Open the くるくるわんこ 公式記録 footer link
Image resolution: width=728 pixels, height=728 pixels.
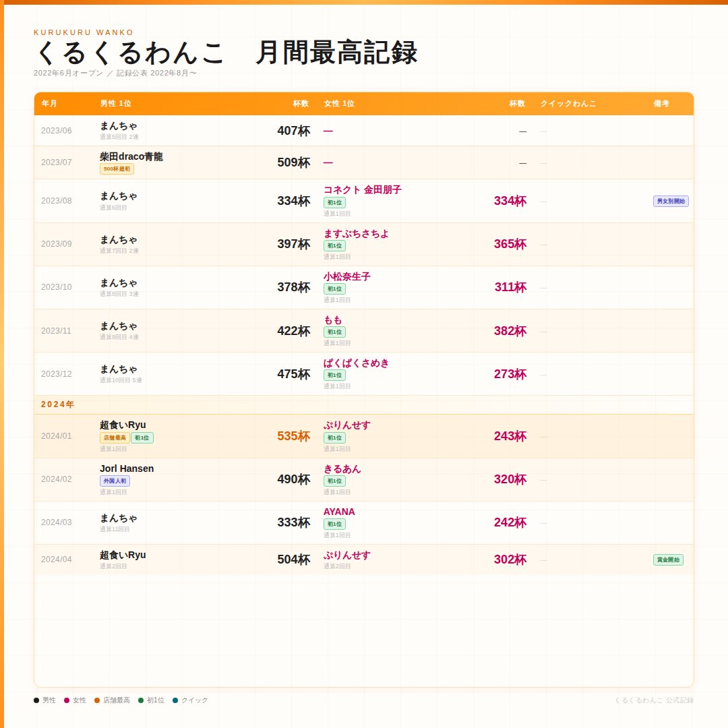point(655,700)
